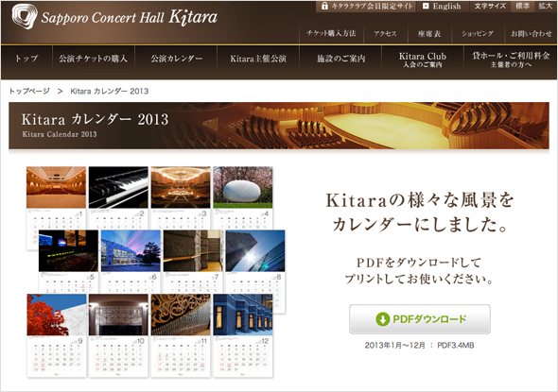Go to トップ in main navigation
The image size is (558, 392).
click(x=26, y=59)
